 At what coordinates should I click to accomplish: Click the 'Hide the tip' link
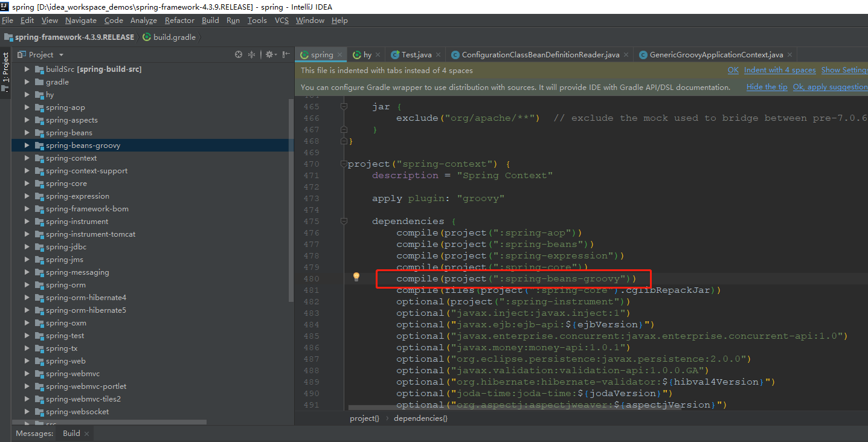click(767, 87)
